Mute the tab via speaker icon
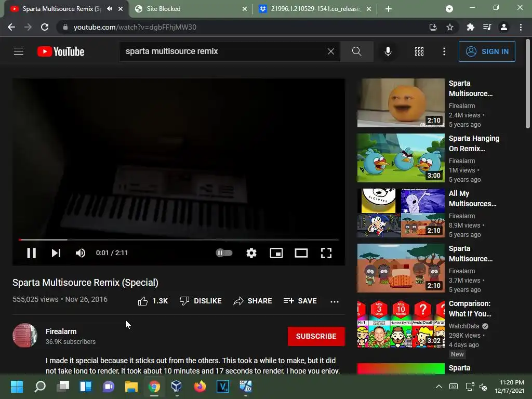 point(109,9)
